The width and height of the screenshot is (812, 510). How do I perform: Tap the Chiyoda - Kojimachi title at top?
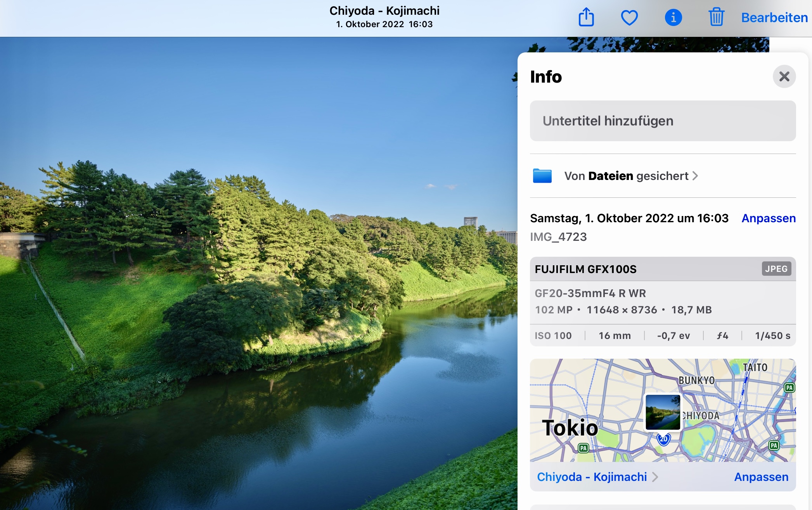[384, 11]
